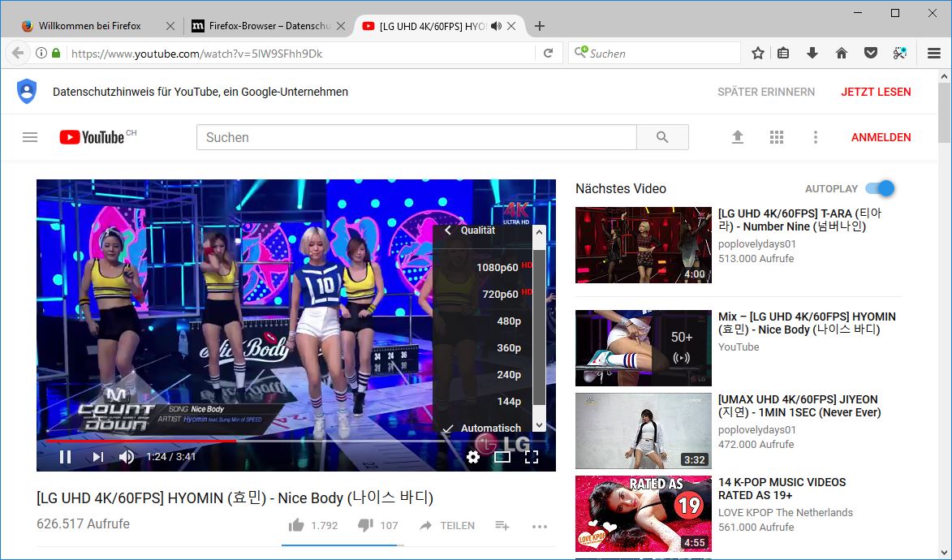Open the YouTube hamburger guide menu
This screenshot has width=952, height=560.
[x=30, y=137]
